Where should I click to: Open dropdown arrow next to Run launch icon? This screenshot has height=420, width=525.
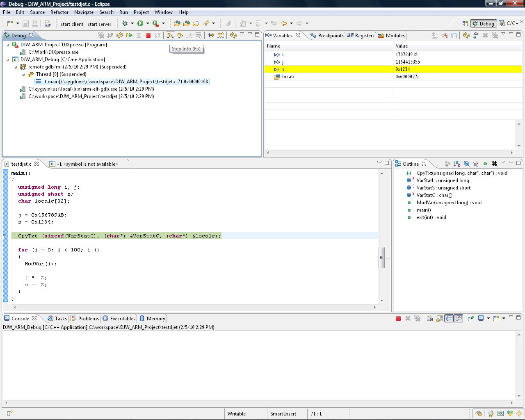(148, 24)
